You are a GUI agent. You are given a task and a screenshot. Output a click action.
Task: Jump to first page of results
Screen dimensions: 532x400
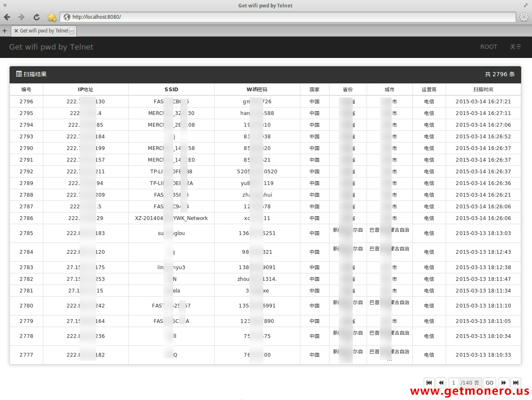tap(429, 382)
